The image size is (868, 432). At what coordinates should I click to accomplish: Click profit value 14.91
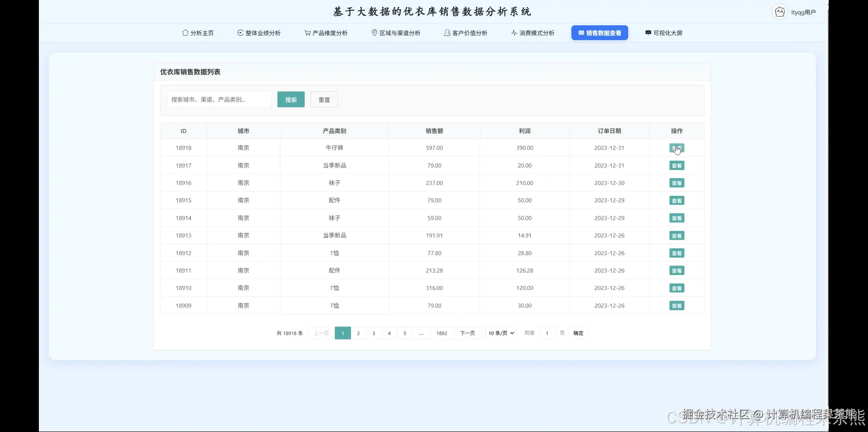click(524, 236)
